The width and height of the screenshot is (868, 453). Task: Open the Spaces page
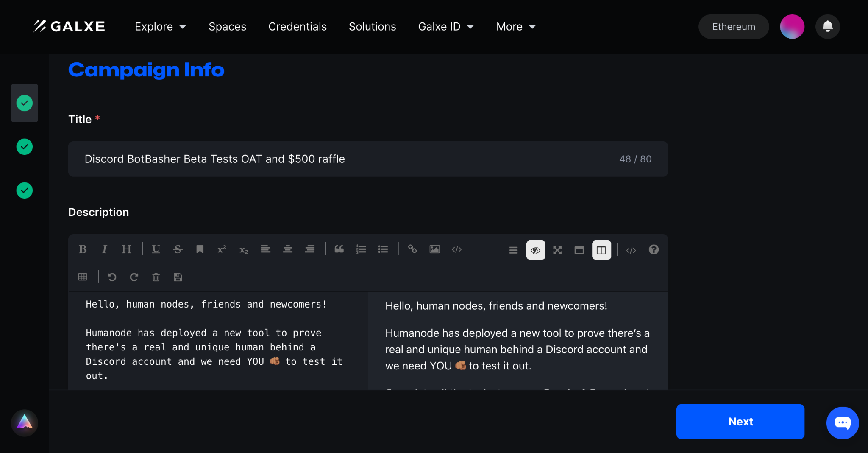click(227, 27)
